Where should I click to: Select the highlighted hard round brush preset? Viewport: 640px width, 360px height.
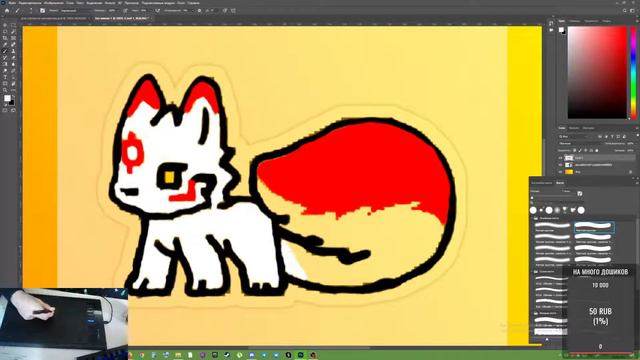[594, 227]
